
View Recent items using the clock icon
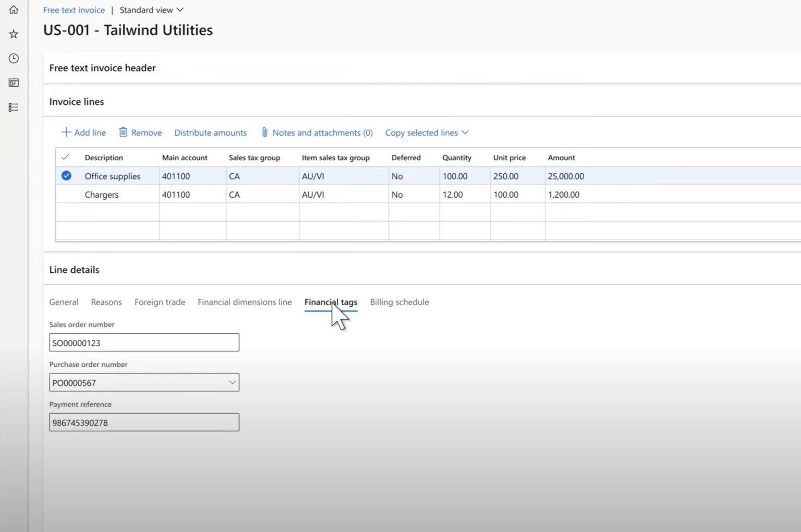click(x=13, y=58)
